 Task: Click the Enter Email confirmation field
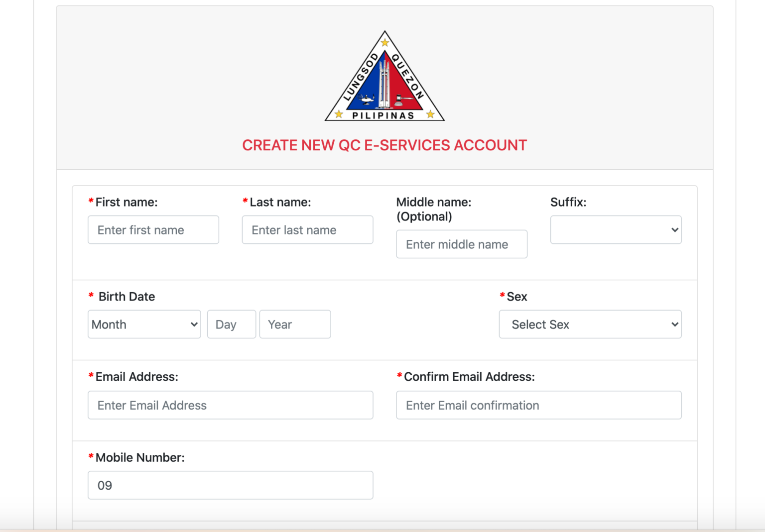538,405
